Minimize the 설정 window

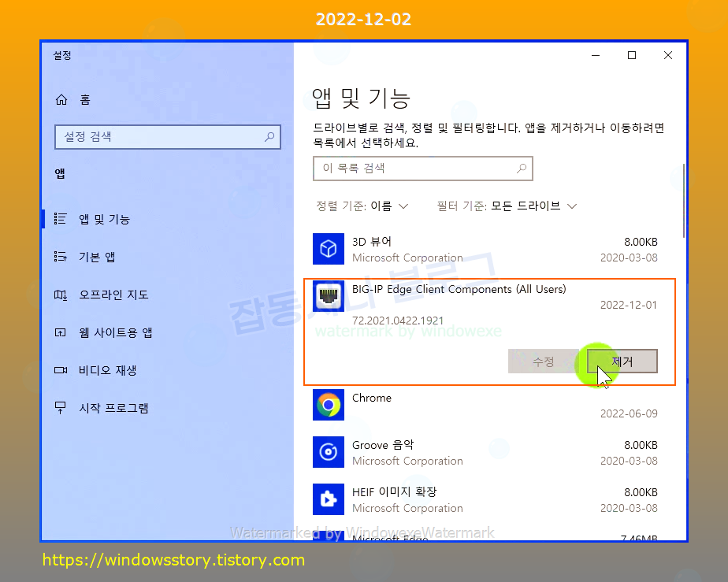596,55
